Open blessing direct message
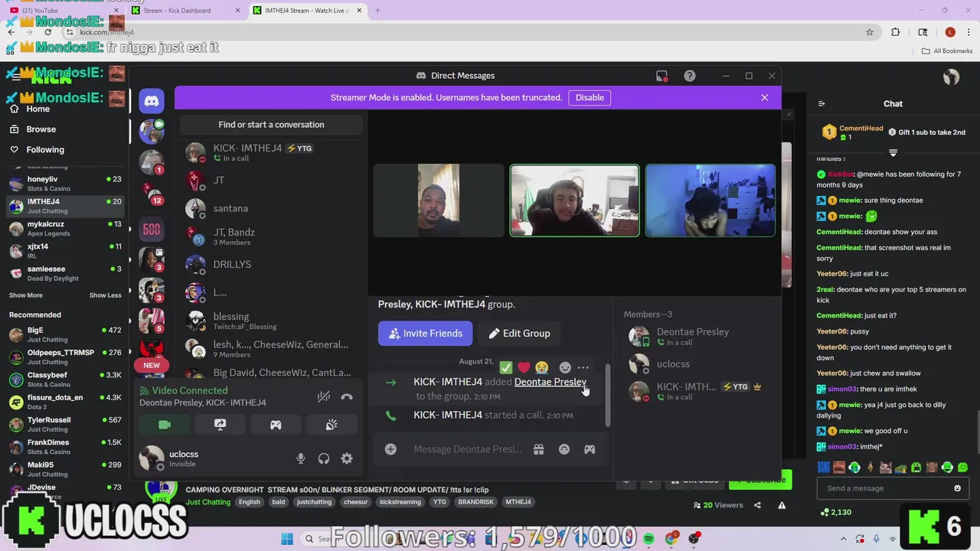This screenshot has width=980, height=551. pyautogui.click(x=271, y=321)
